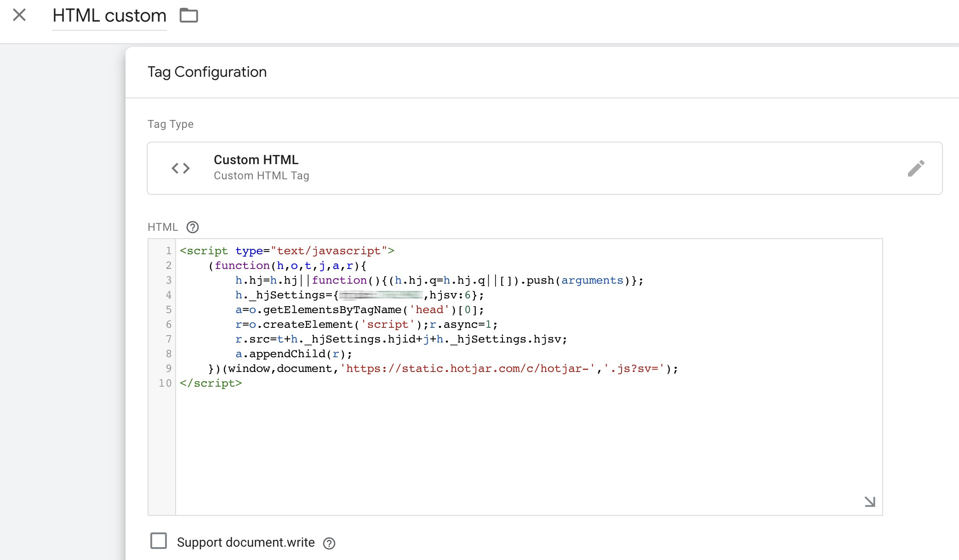959x560 pixels.
Task: Click the closing script tag on line 10
Action: click(x=211, y=383)
